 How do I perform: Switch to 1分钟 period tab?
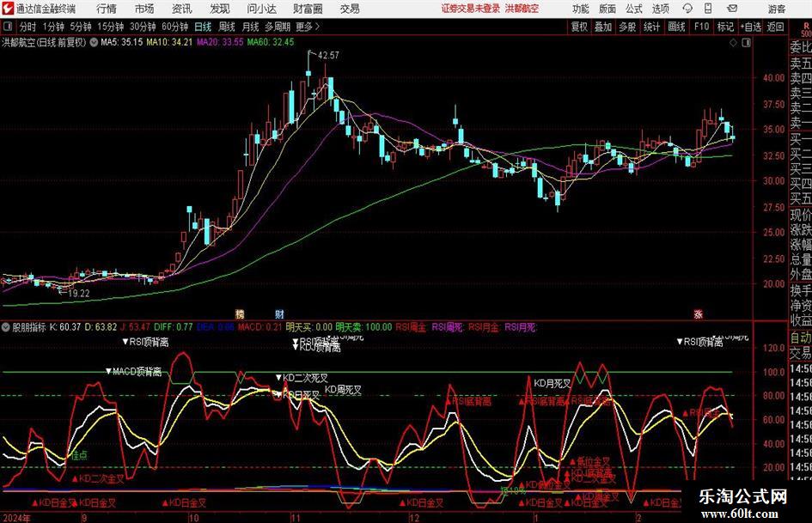(52, 27)
